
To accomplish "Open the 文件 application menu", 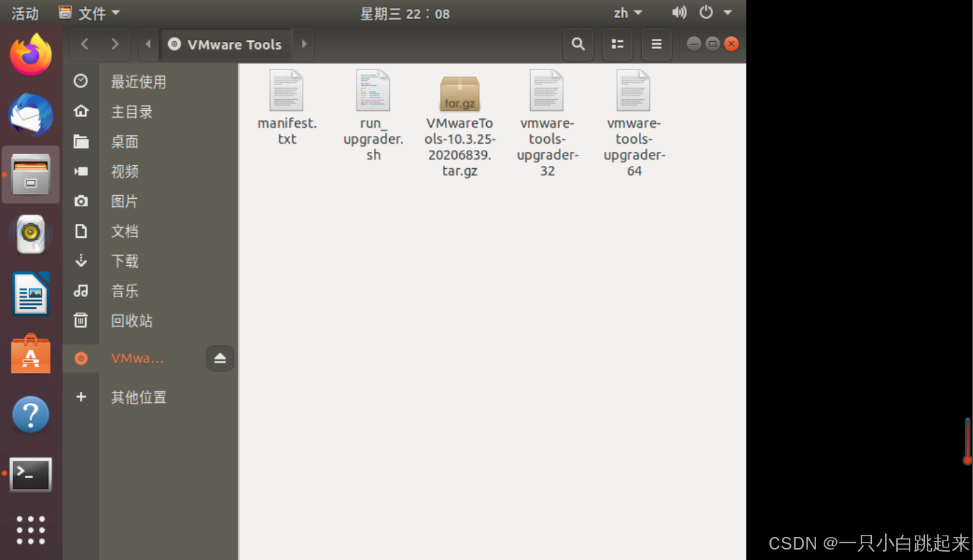I will [x=89, y=13].
